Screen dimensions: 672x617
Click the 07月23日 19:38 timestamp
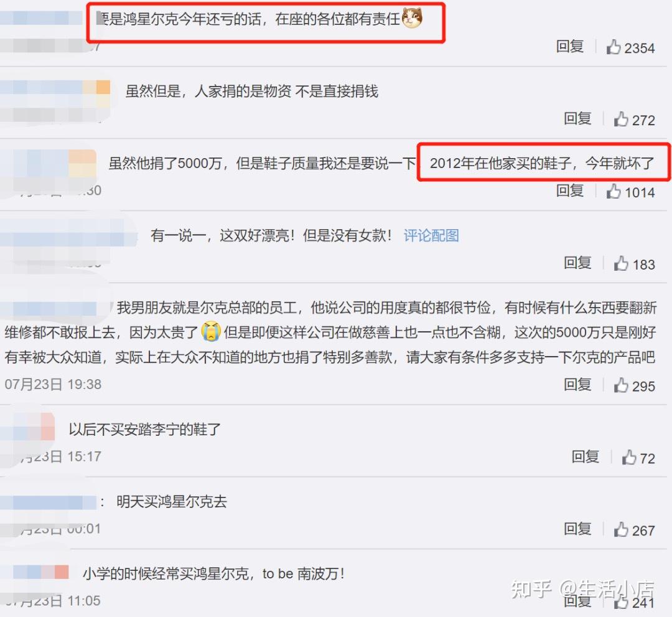(x=53, y=384)
